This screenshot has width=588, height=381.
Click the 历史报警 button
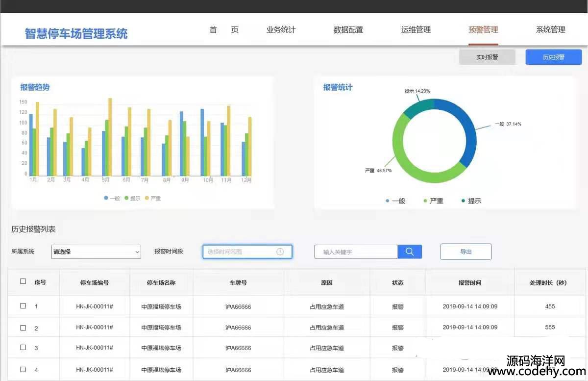pos(554,57)
